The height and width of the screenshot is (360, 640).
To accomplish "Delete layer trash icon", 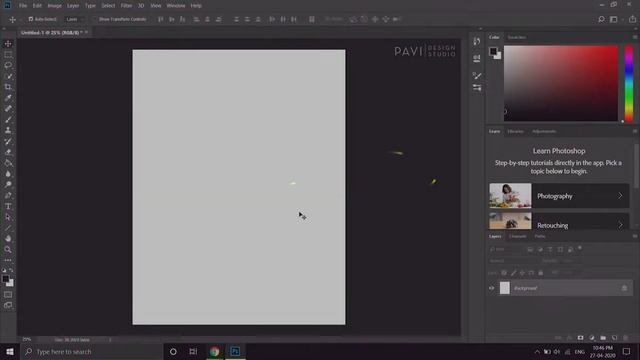I will 625,338.
